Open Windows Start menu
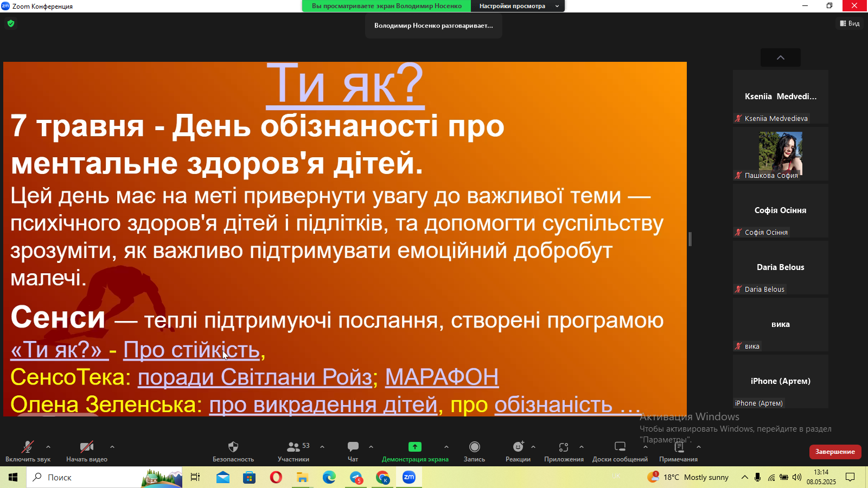Image resolution: width=868 pixels, height=488 pixels. pos(13,477)
